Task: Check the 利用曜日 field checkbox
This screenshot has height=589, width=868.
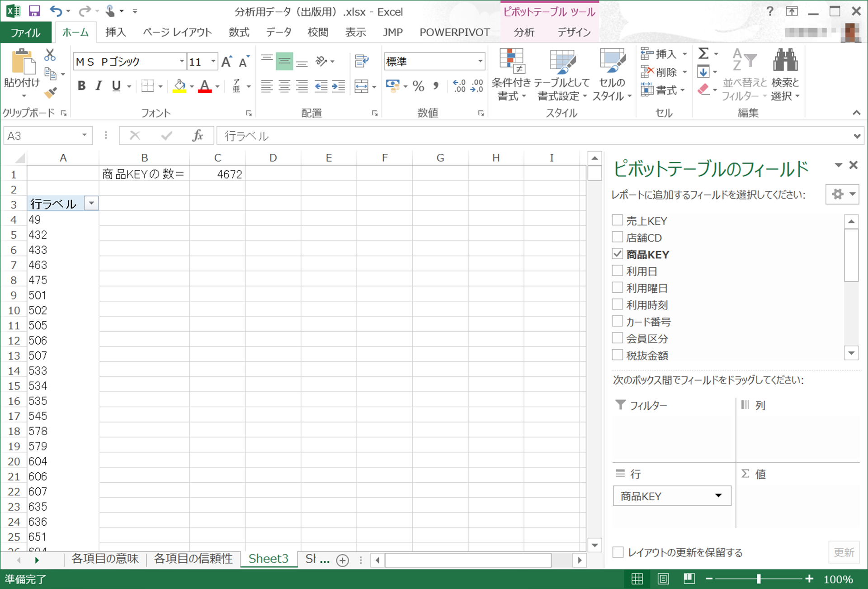Action: pyautogui.click(x=617, y=287)
